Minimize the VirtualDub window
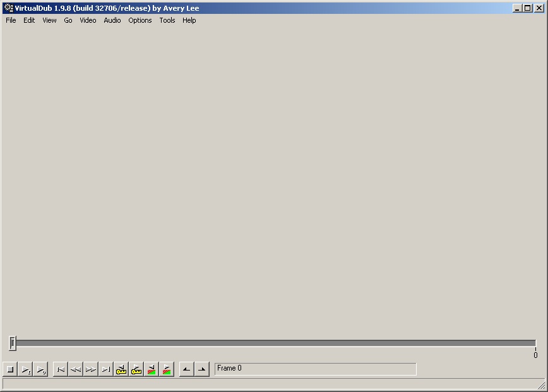548x392 pixels. [x=518, y=8]
